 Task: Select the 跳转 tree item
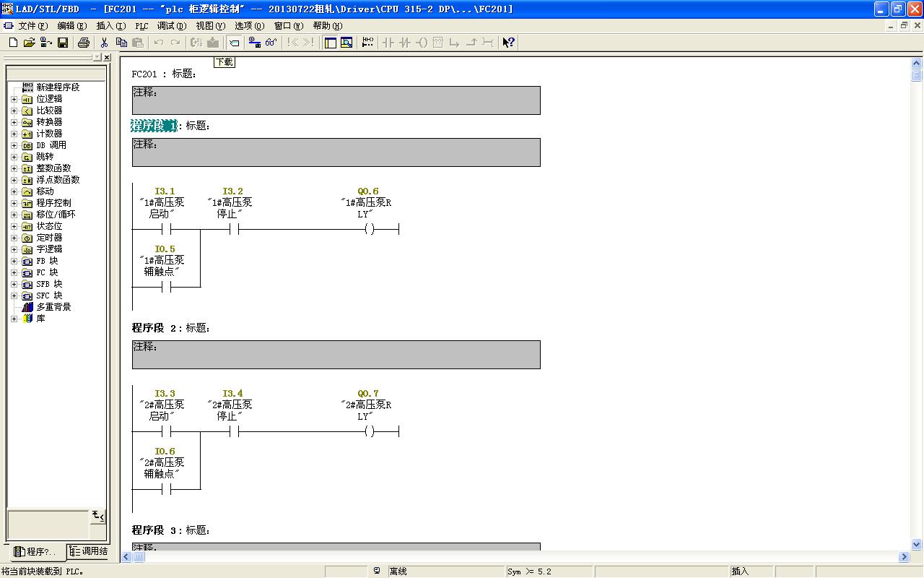click(x=45, y=157)
